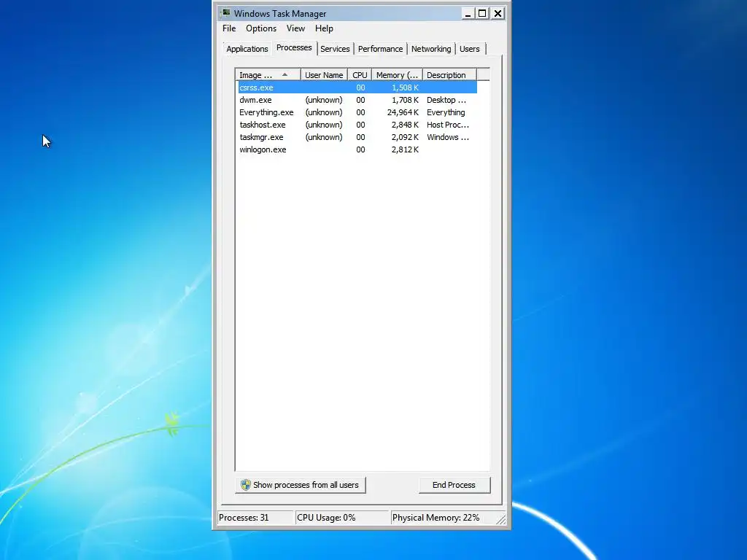Open the Performance tab
The height and width of the screenshot is (560, 747).
coord(380,49)
